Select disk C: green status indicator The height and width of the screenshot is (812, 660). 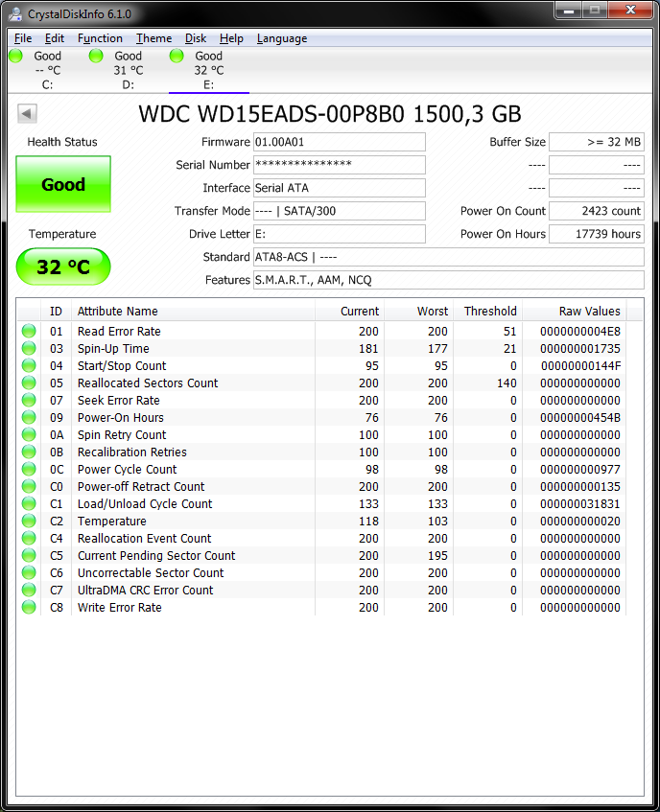pyautogui.click(x=16, y=56)
